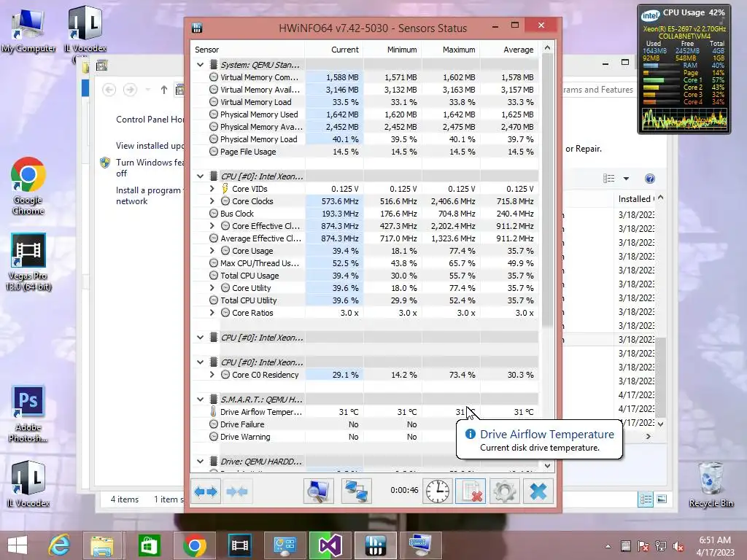The height and width of the screenshot is (560, 747).
Task: Open Windows Store from taskbar
Action: (149, 545)
